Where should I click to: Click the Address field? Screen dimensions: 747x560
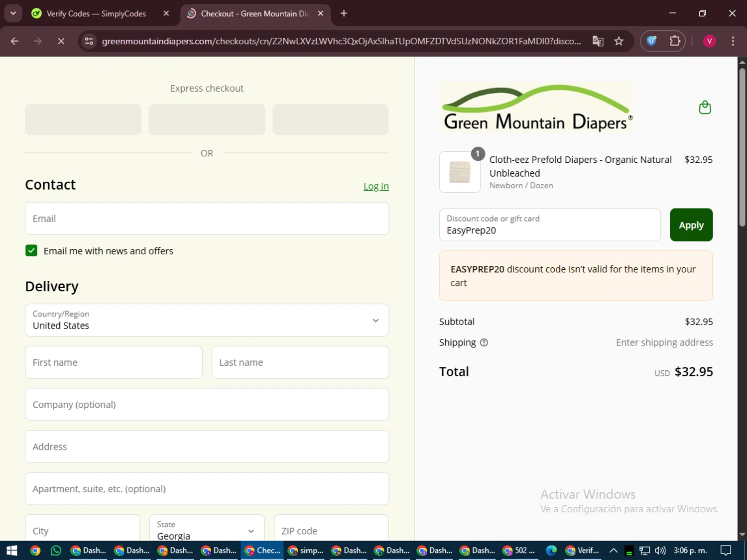tap(207, 447)
